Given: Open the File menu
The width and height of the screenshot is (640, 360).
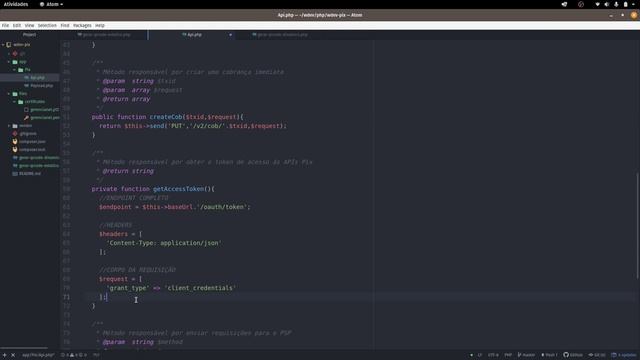Looking at the screenshot, I should (5, 25).
